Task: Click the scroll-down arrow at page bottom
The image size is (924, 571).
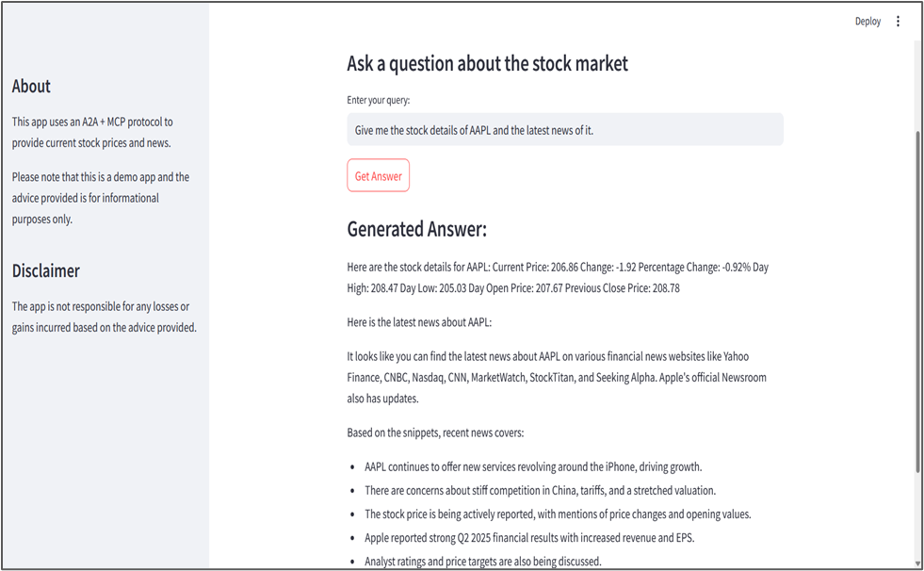Action: tap(917, 563)
